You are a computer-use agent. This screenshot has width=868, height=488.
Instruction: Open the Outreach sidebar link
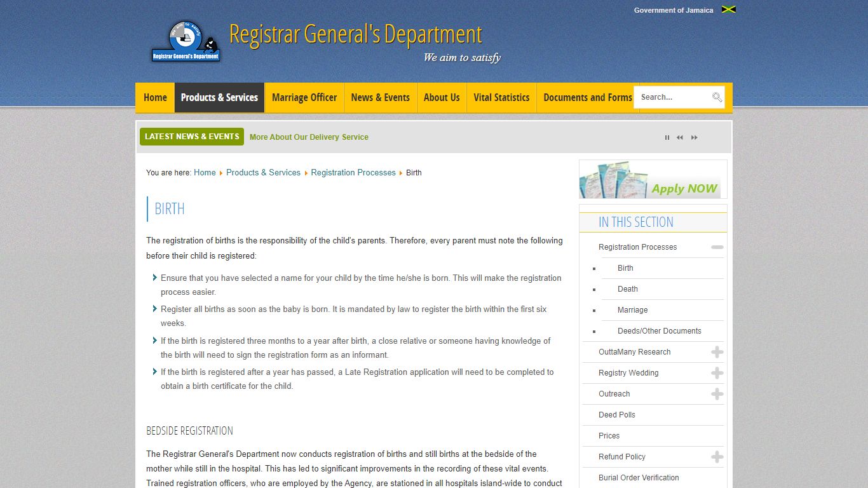[x=614, y=394]
